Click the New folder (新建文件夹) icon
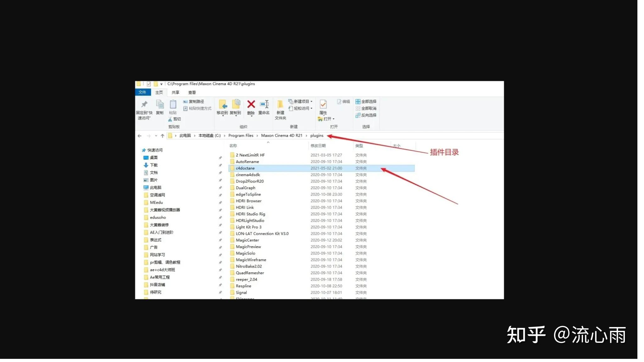This screenshot has height=362, width=644. [280, 105]
